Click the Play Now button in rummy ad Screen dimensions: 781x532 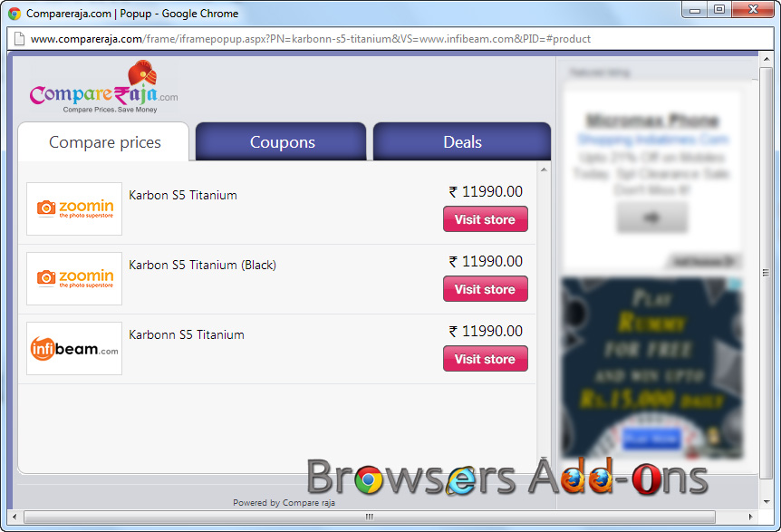tap(651, 439)
